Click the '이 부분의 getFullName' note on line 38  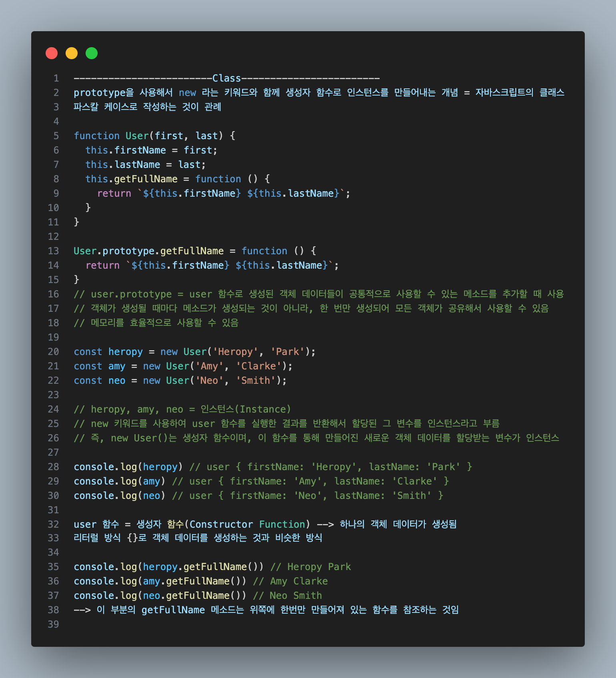(151, 610)
